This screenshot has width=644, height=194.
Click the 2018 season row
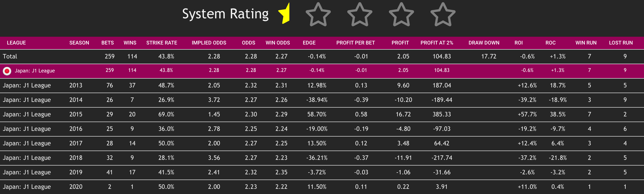coord(322,158)
